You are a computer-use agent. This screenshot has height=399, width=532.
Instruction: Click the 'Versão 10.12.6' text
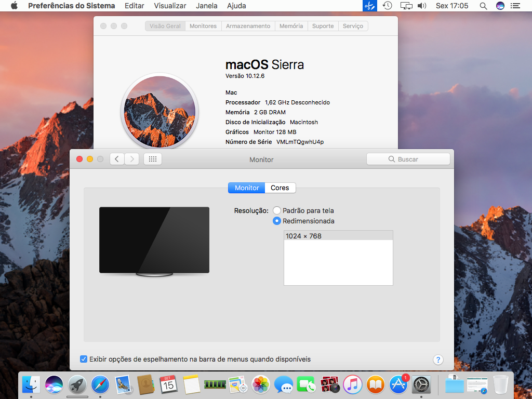point(245,76)
